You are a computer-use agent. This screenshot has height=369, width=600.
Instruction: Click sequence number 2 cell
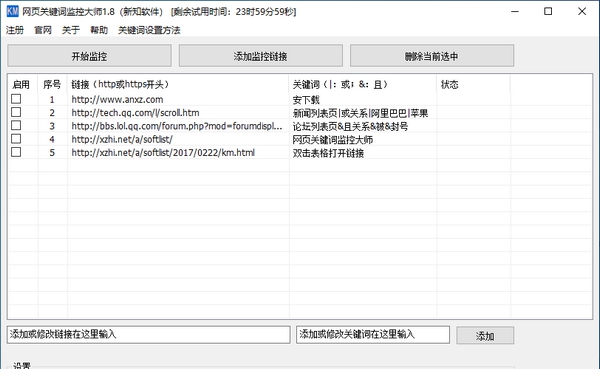(52, 113)
